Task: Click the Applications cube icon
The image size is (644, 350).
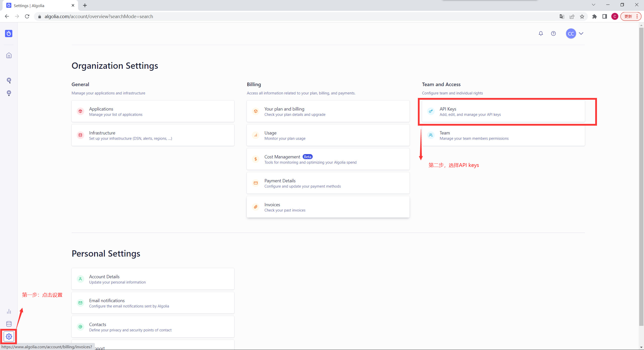Action: (x=80, y=111)
